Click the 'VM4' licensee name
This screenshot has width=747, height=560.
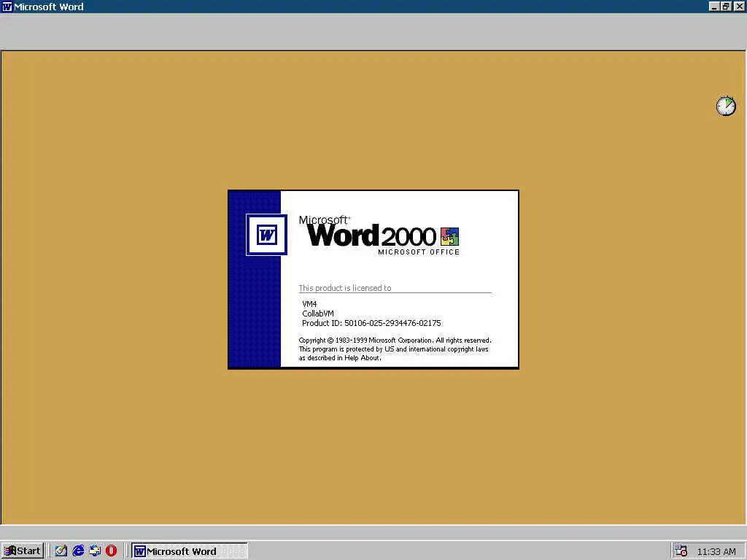(x=309, y=304)
